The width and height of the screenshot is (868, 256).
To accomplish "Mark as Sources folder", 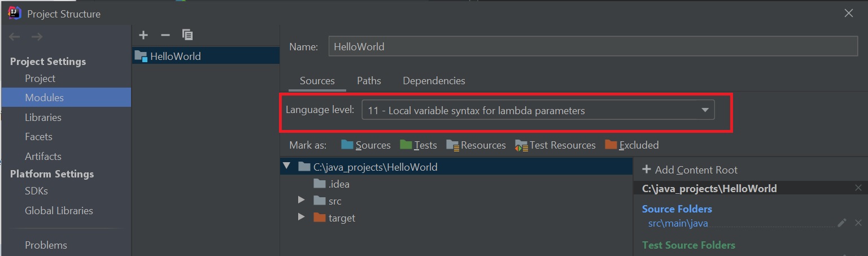I will click(x=366, y=145).
